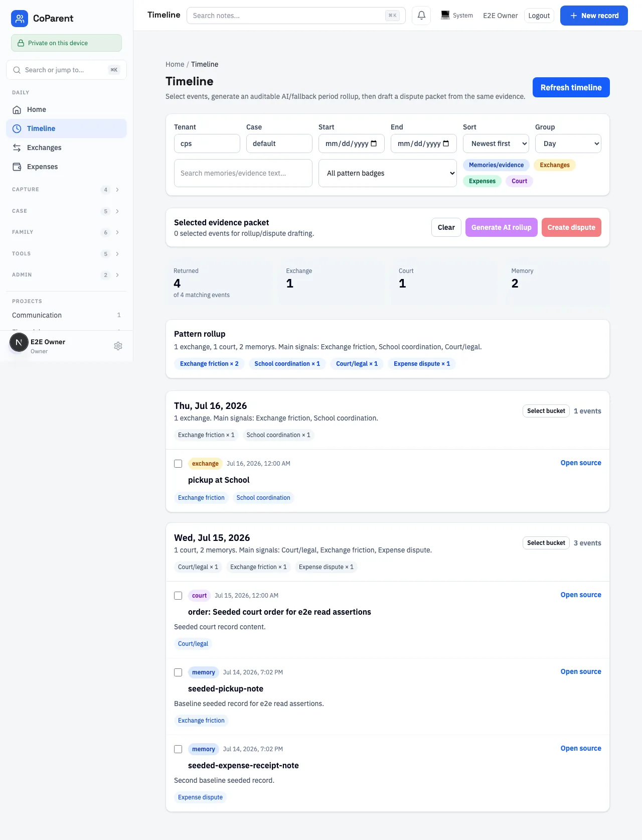Click the CoParent logo icon
Viewport: 642px width, 840px height.
(20, 19)
